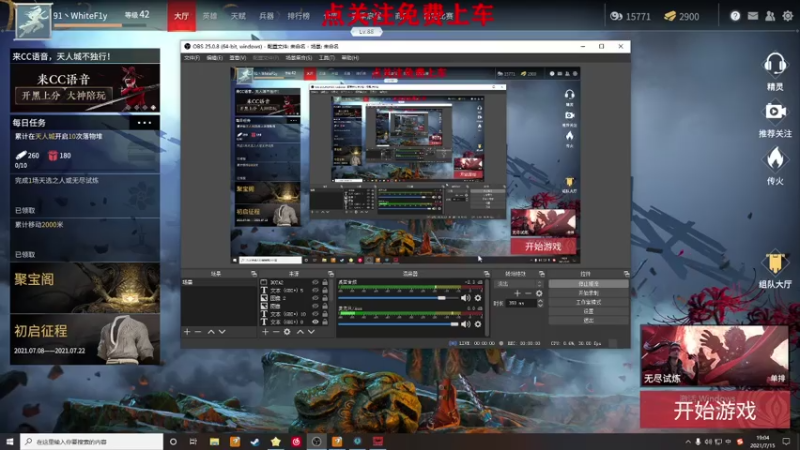Float the 混音器 dock via header icon
Screen dimensions: 800x450
[x=486, y=274]
